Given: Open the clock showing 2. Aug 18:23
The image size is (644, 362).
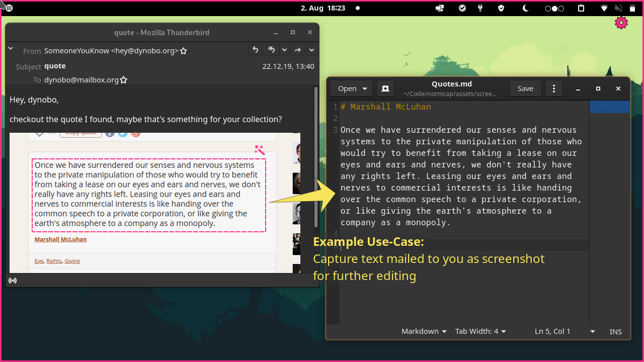Looking at the screenshot, I should click(x=323, y=8).
